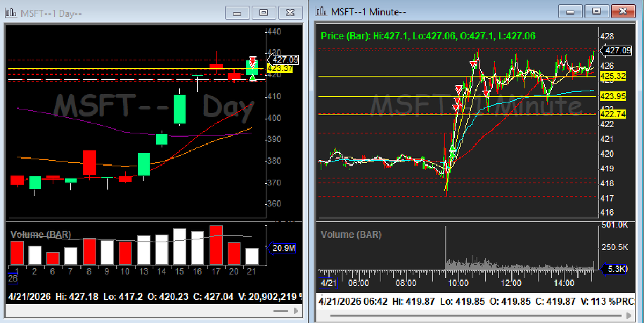Click the 14:00 time axis label in Minute chart
644x323 pixels.
(564, 283)
